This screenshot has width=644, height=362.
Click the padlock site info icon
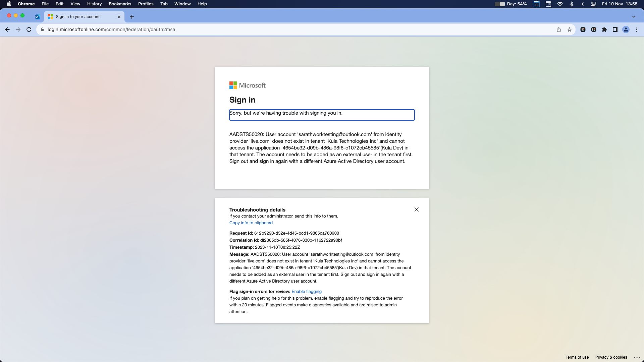[42, 29]
